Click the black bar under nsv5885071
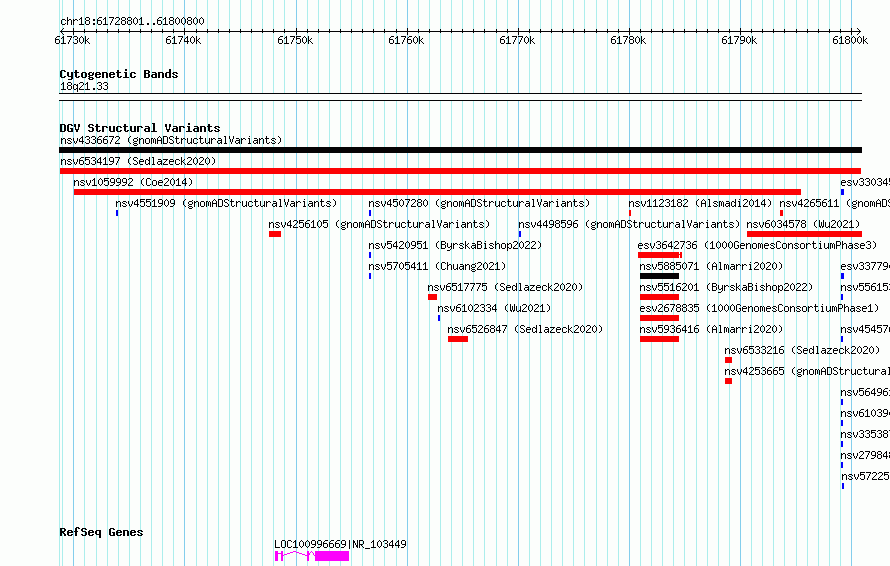 (659, 276)
